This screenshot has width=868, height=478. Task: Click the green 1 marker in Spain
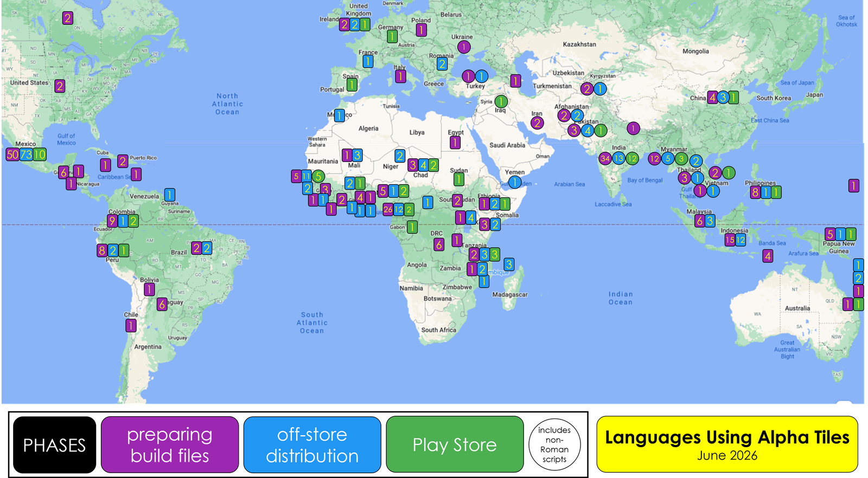[352, 85]
